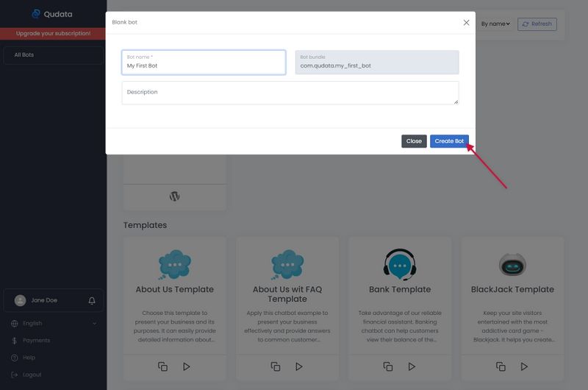This screenshot has width=588, height=390.
Task: Click the dollar Payments icon
Action: coord(14,341)
